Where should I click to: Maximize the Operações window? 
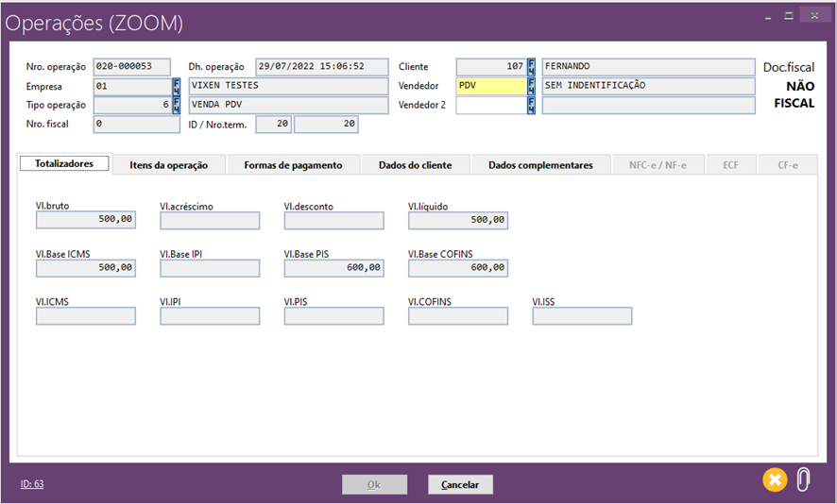tap(790, 15)
